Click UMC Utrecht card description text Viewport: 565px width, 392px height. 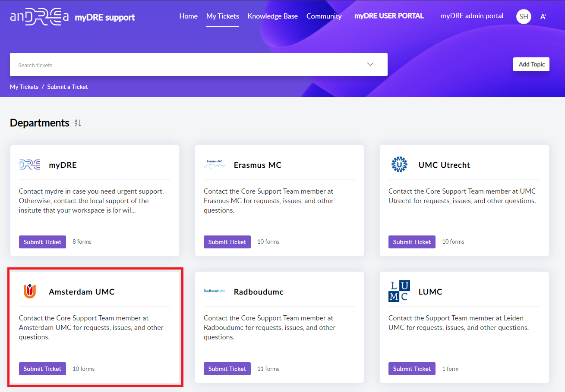(462, 196)
